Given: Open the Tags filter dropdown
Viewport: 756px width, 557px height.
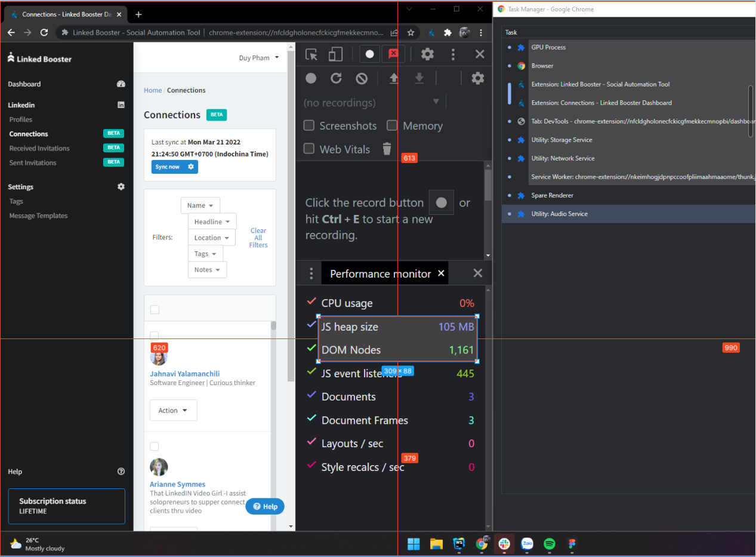Looking at the screenshot, I should tap(206, 254).
